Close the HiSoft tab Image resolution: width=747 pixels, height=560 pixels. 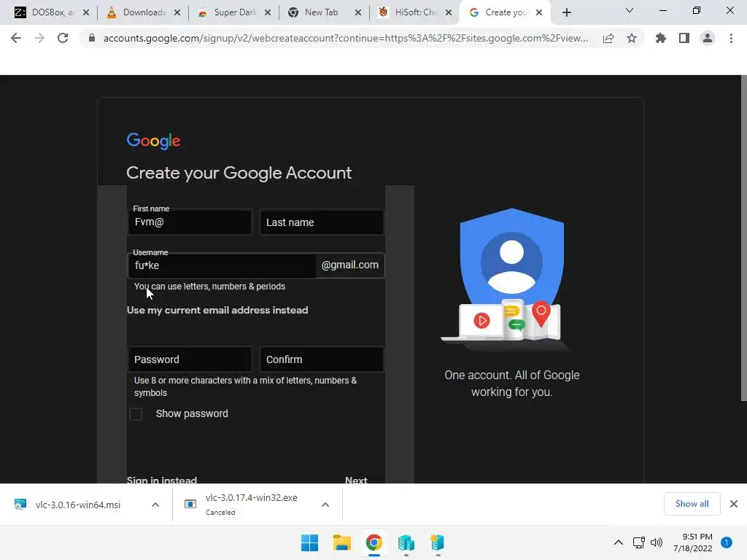449,12
